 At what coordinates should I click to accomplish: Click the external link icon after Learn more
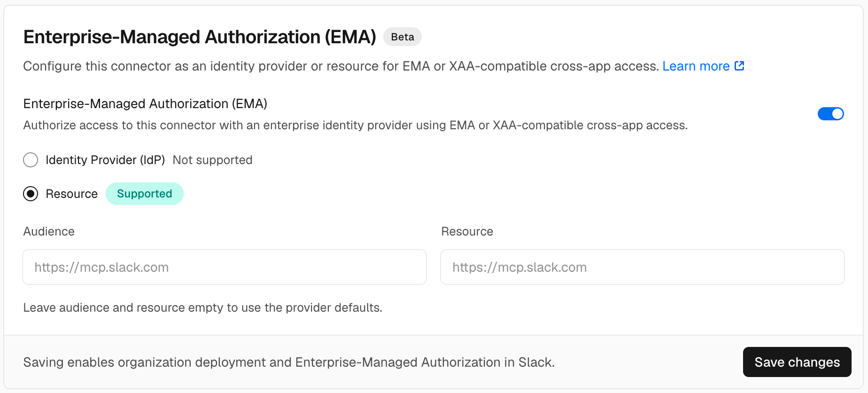[739, 66]
